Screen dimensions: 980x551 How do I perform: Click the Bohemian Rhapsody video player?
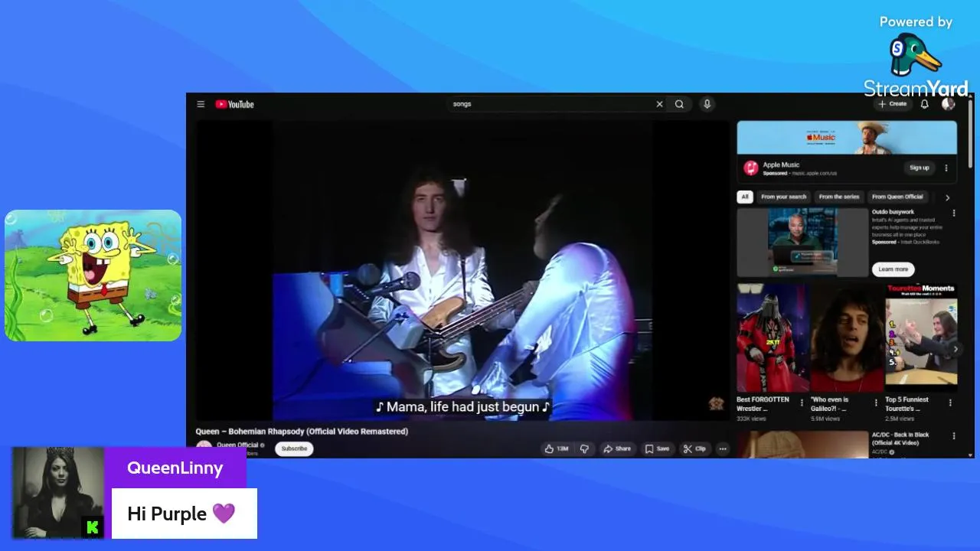pyautogui.click(x=462, y=269)
